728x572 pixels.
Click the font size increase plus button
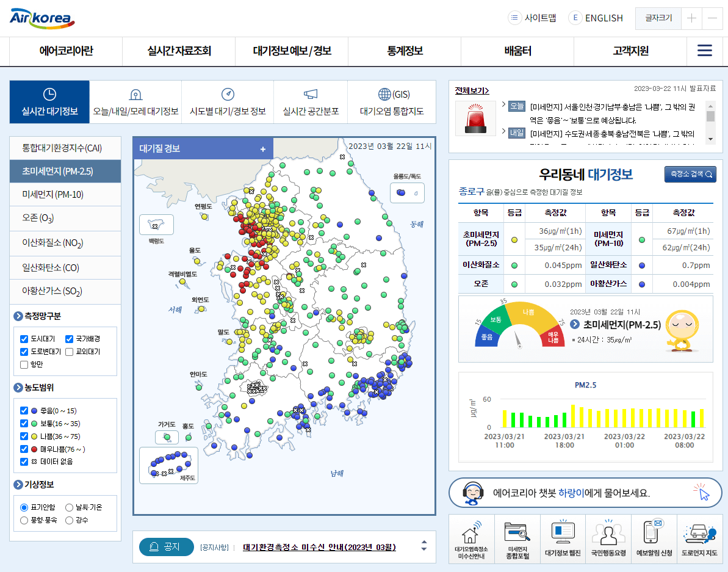coord(692,18)
